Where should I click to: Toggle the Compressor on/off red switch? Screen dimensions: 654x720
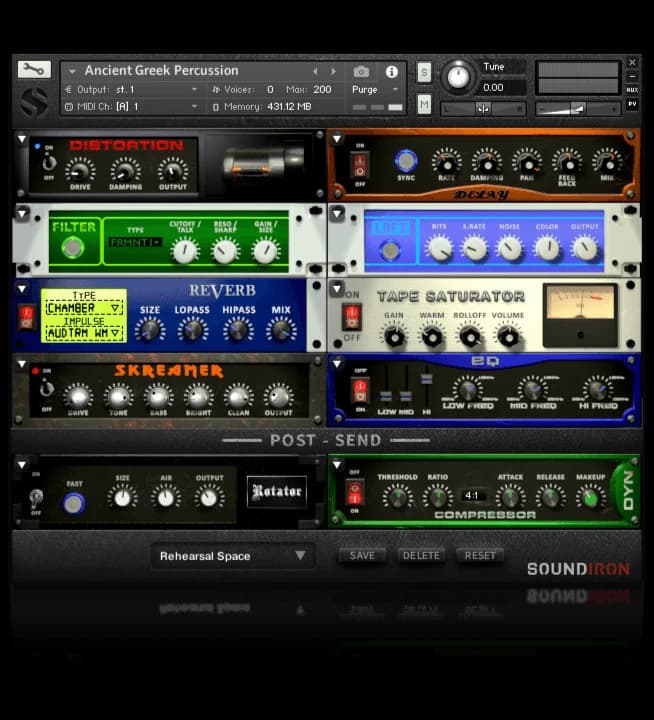tap(354, 492)
